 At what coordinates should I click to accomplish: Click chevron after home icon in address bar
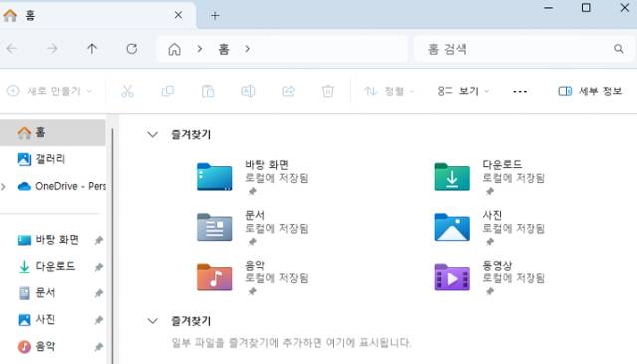click(199, 49)
